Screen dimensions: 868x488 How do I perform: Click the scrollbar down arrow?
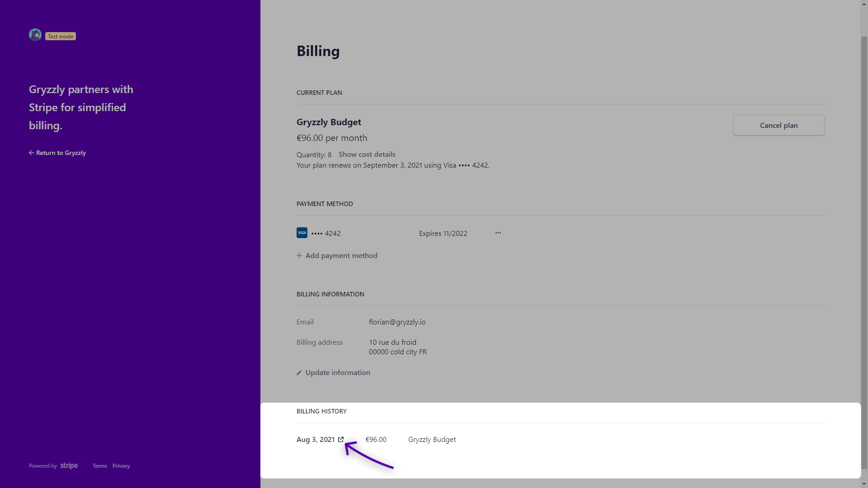pyautogui.click(x=864, y=484)
